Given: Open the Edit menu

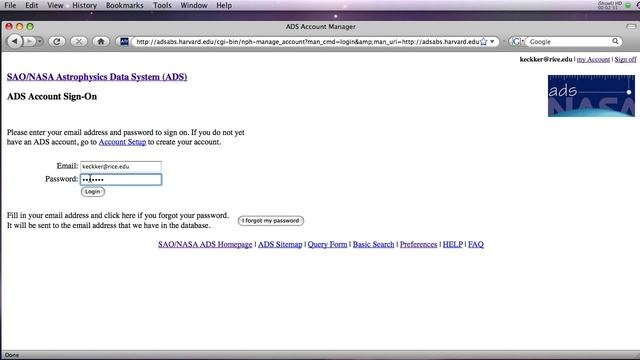Looking at the screenshot, I should tap(31, 5).
